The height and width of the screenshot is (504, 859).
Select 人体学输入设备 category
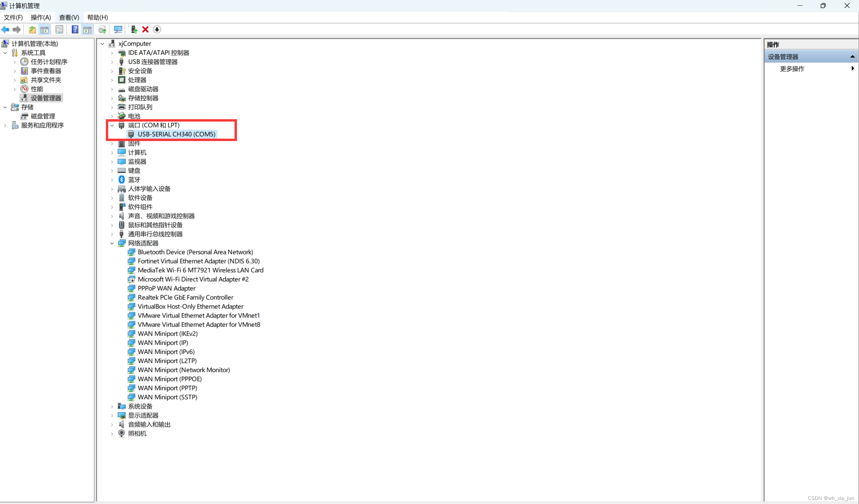pyautogui.click(x=149, y=189)
